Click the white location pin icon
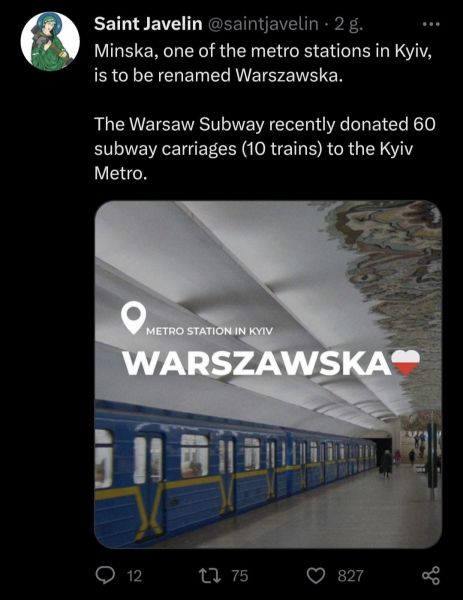This screenshot has height=600, width=463. pyautogui.click(x=133, y=318)
